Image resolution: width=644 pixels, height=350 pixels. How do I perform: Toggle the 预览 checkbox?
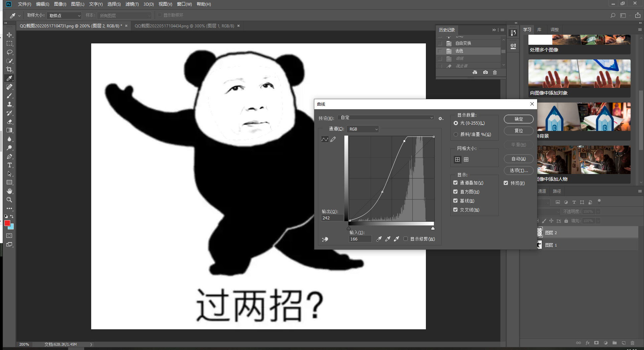pos(506,183)
